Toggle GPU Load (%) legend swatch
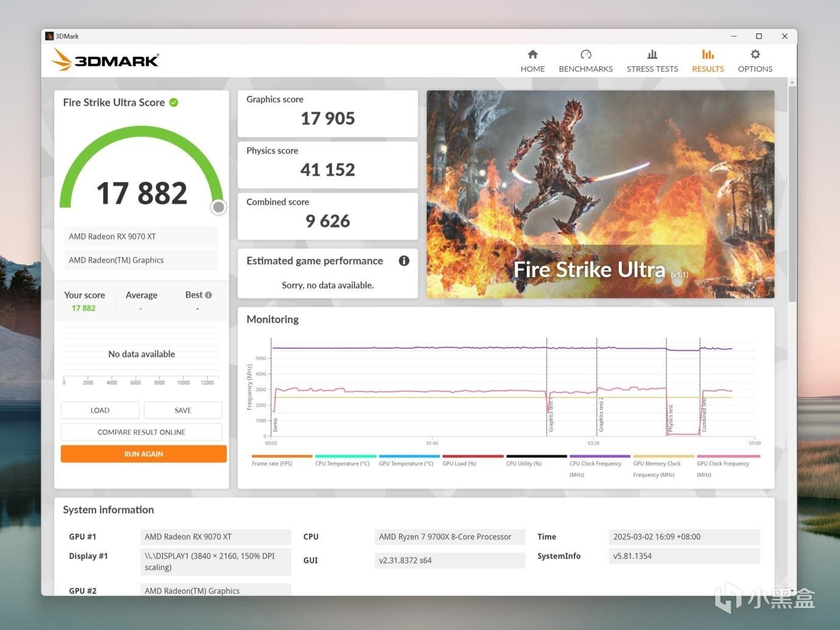Screen dimensions: 840x630 click(473, 456)
